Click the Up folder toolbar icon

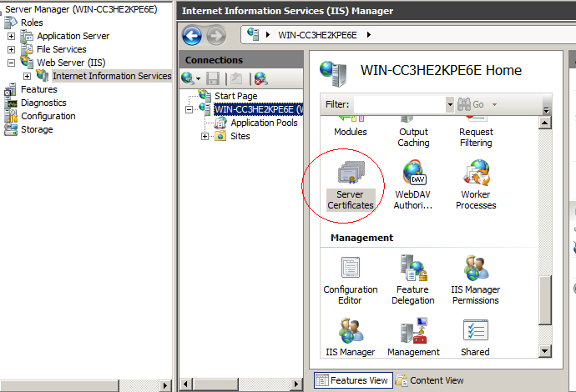[x=236, y=78]
